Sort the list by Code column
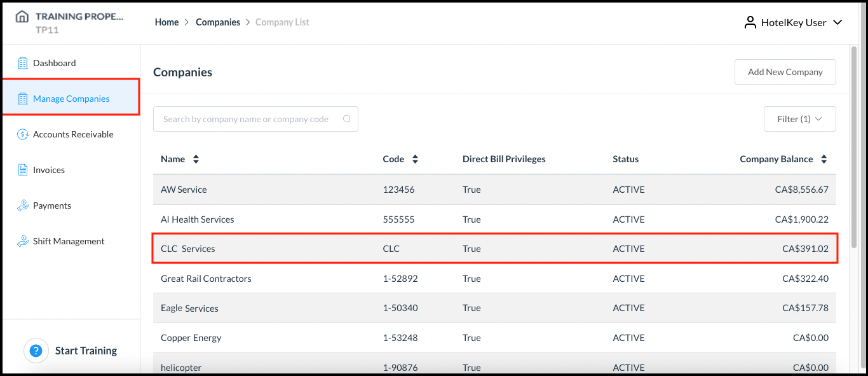The height and width of the screenshot is (376, 868). coord(415,159)
